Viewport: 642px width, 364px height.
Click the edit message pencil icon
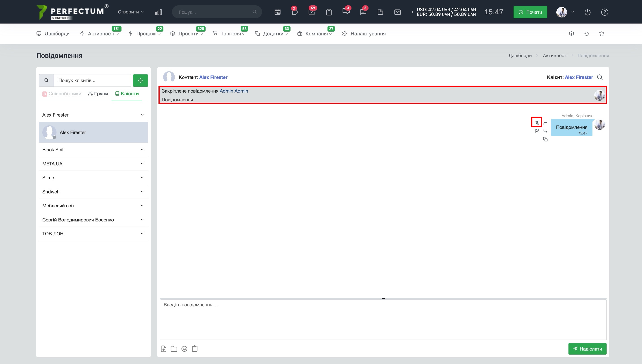[x=537, y=131]
